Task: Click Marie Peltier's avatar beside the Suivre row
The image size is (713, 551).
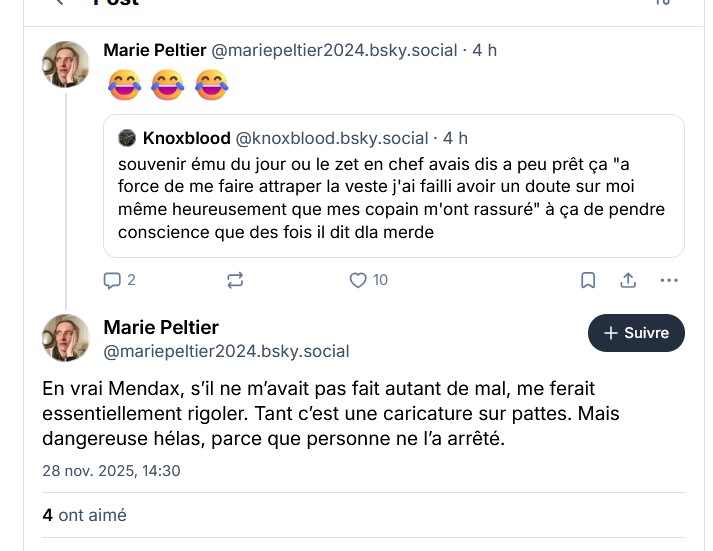Action: [x=66, y=338]
